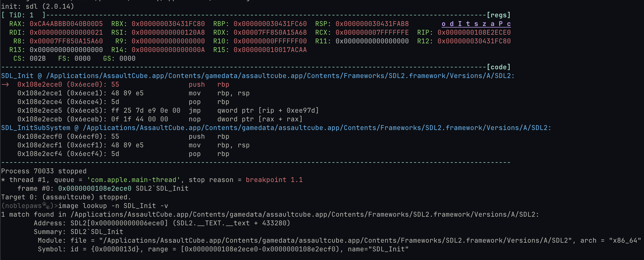This screenshot has height=260, width=644.
Task: Click the o d I t s z a P c flags
Action: point(476,24)
